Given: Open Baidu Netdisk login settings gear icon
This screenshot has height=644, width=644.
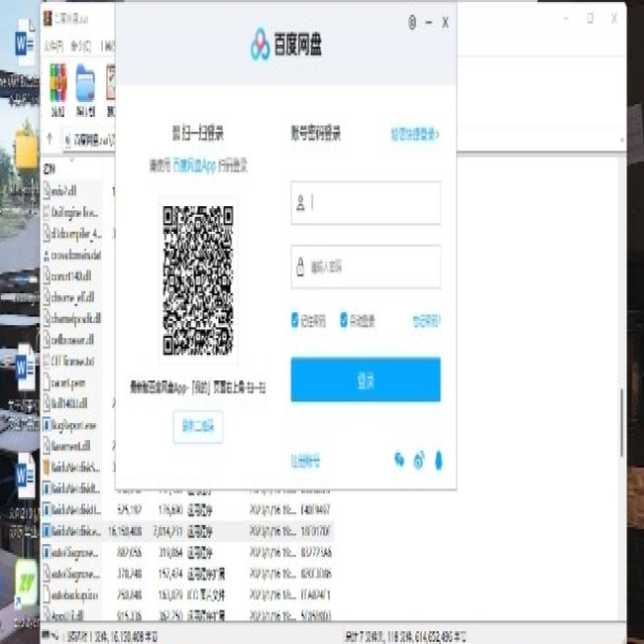Looking at the screenshot, I should point(412,22).
